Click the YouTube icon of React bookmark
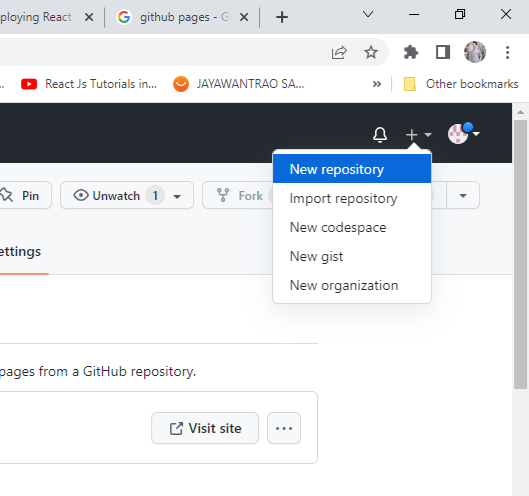The width and height of the screenshot is (529, 496). click(29, 84)
